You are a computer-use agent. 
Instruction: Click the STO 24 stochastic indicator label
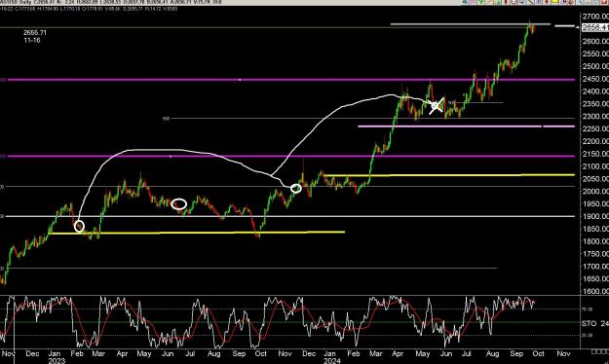[595, 323]
